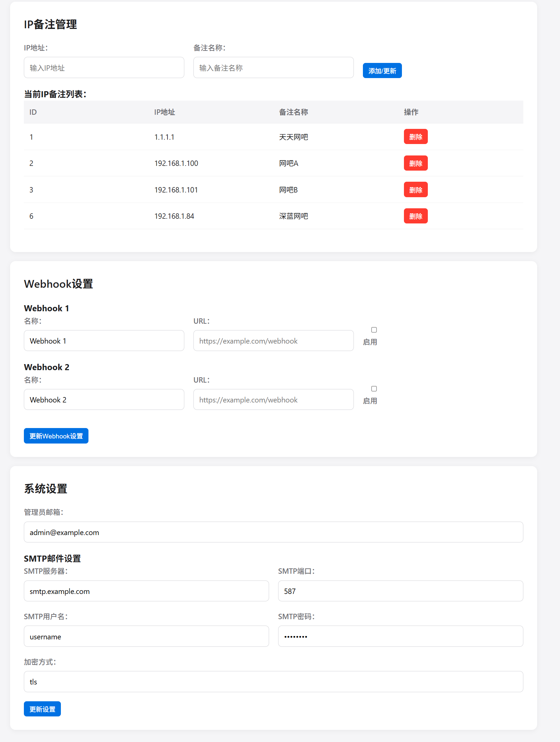Select the Webhook 1 name field
Image resolution: width=560 pixels, height=742 pixels.
(x=104, y=341)
